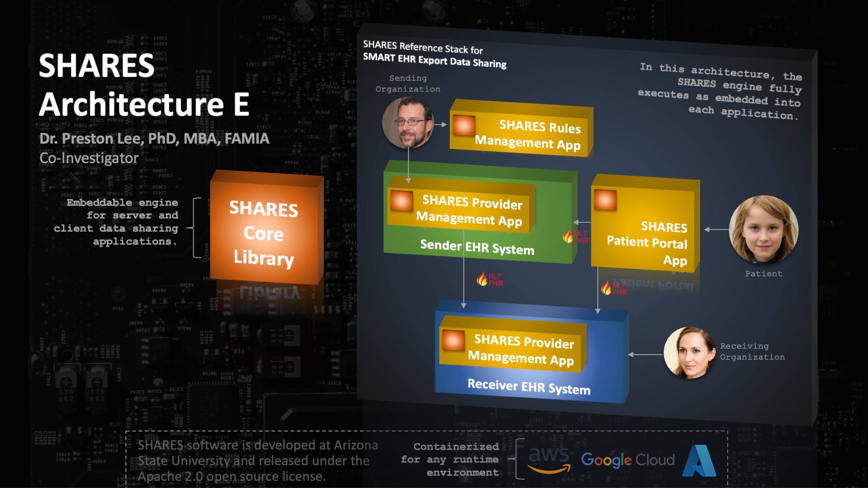
Task: Click the Patient portrait photo
Action: [x=763, y=229]
